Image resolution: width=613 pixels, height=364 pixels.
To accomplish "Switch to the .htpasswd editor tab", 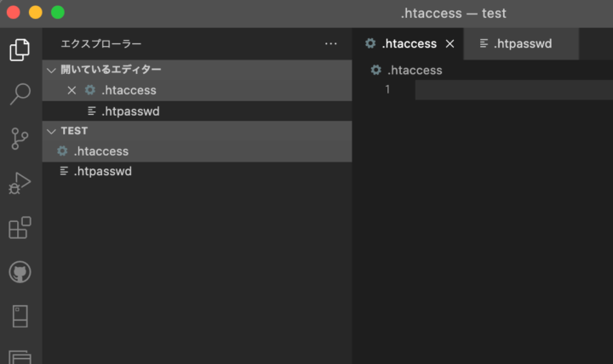I will (521, 43).
